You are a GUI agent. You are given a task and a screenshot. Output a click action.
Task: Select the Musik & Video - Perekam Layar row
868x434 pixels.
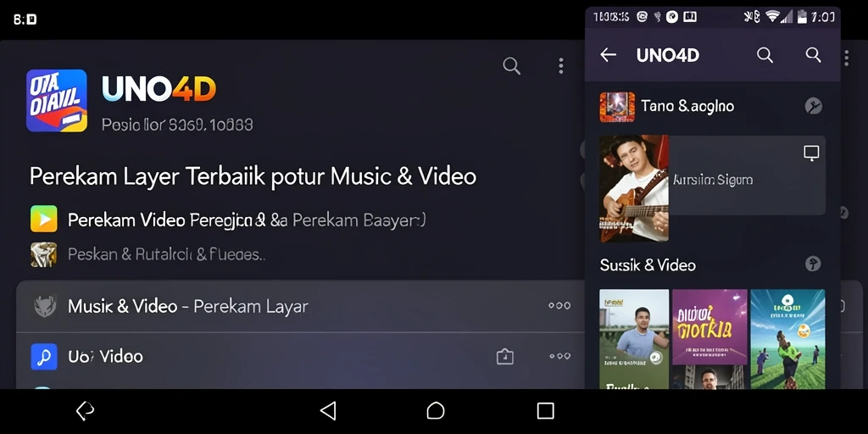point(301,306)
